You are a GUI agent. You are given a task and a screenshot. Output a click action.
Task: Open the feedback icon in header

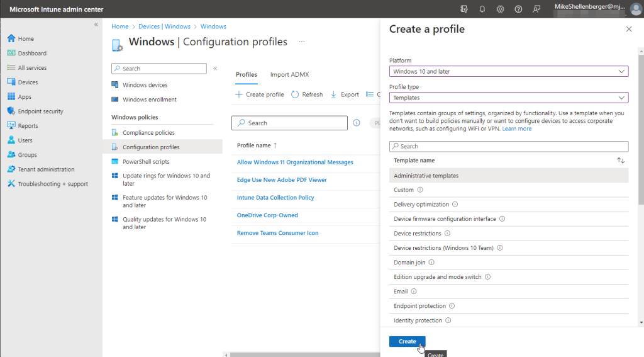[536, 9]
